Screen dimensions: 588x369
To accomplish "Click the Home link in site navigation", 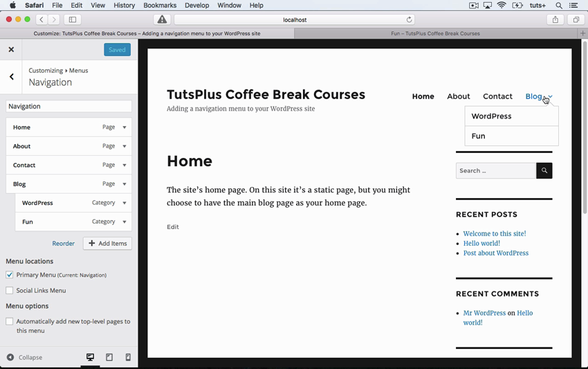I will [x=423, y=96].
